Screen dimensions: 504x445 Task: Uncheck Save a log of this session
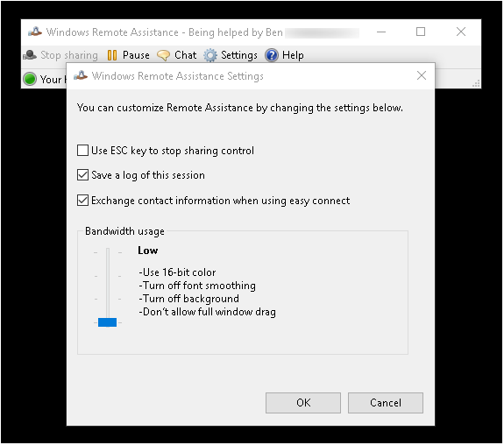(82, 175)
